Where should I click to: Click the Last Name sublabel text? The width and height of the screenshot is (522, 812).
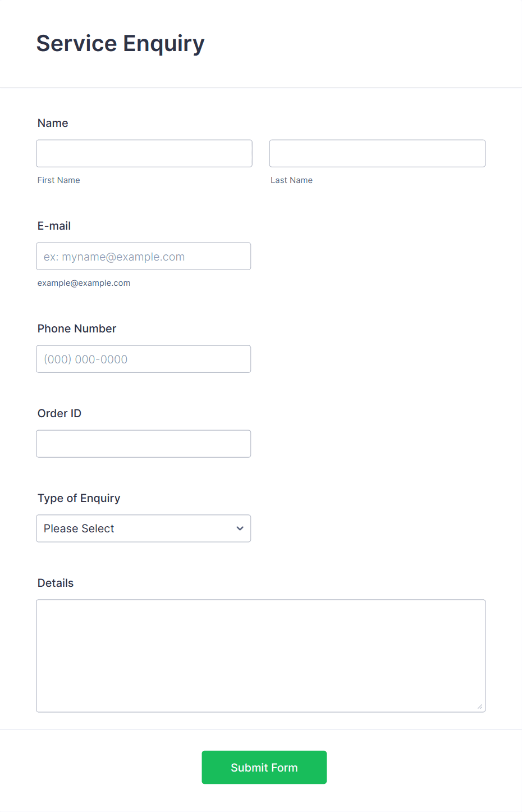tap(292, 180)
